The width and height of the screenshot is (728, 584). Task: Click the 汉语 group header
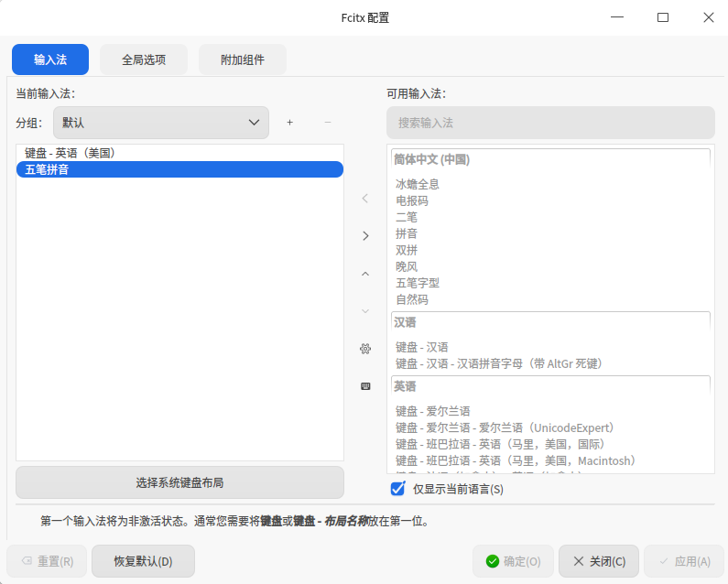550,322
